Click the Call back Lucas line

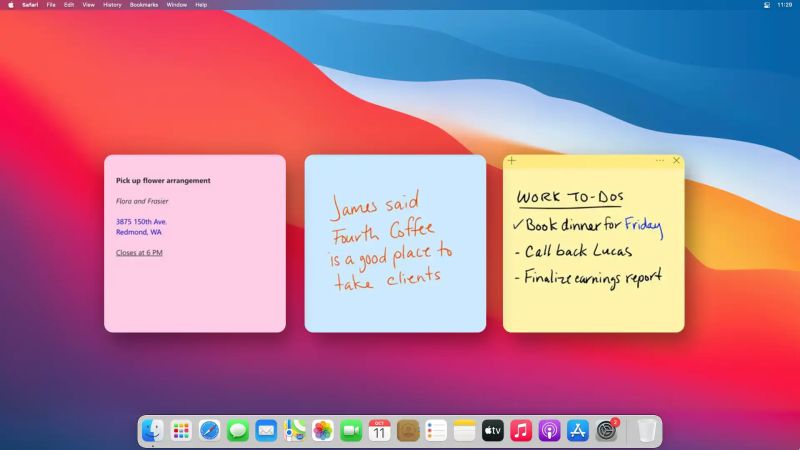coord(573,251)
